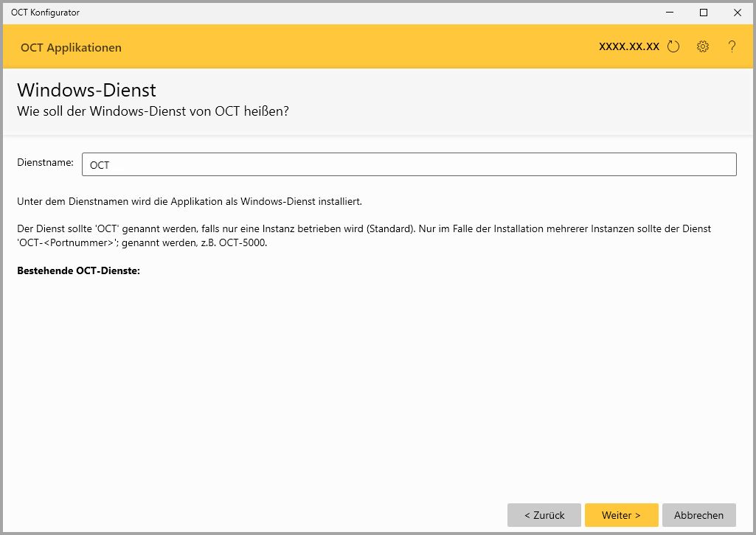Click the OCT Applikationen header title
The width and height of the screenshot is (756, 535).
pyautogui.click(x=71, y=48)
